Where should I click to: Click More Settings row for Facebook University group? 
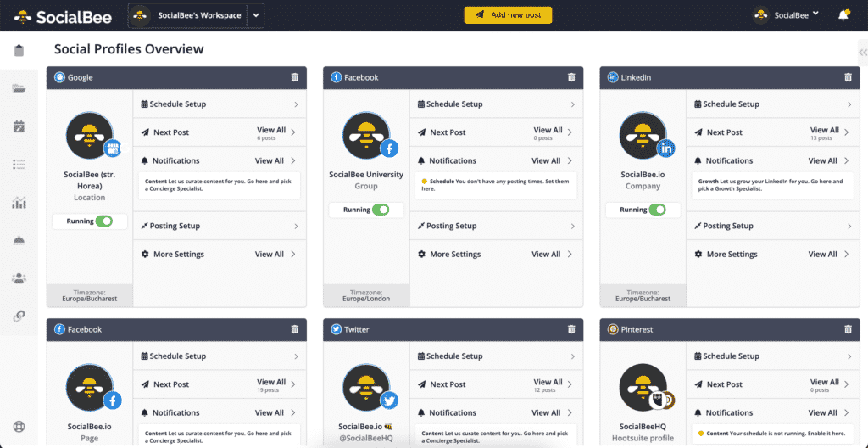pyautogui.click(x=497, y=255)
